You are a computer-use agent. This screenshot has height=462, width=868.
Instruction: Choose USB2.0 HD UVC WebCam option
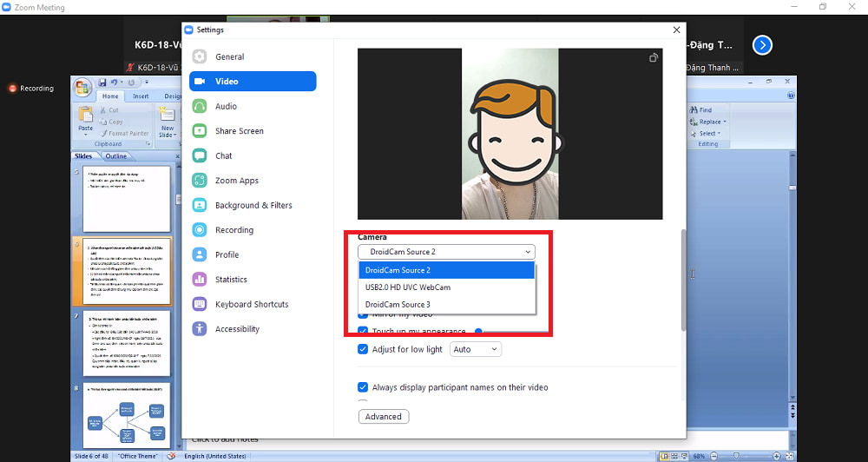tap(446, 287)
